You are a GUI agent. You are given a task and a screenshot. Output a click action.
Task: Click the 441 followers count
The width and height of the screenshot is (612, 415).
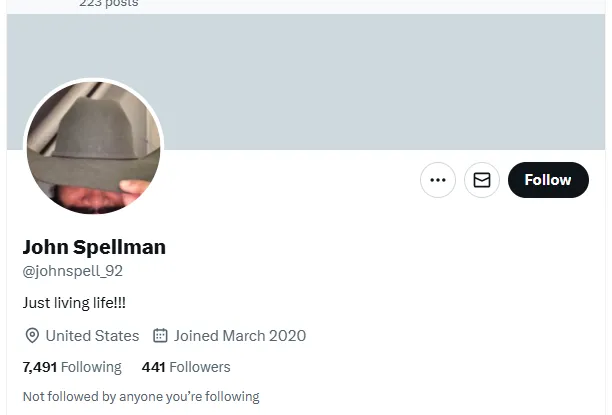coord(153,367)
